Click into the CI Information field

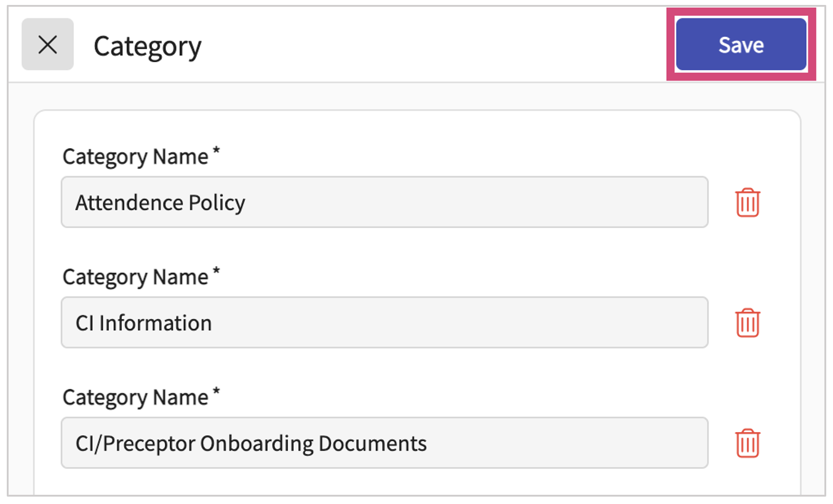[384, 323]
